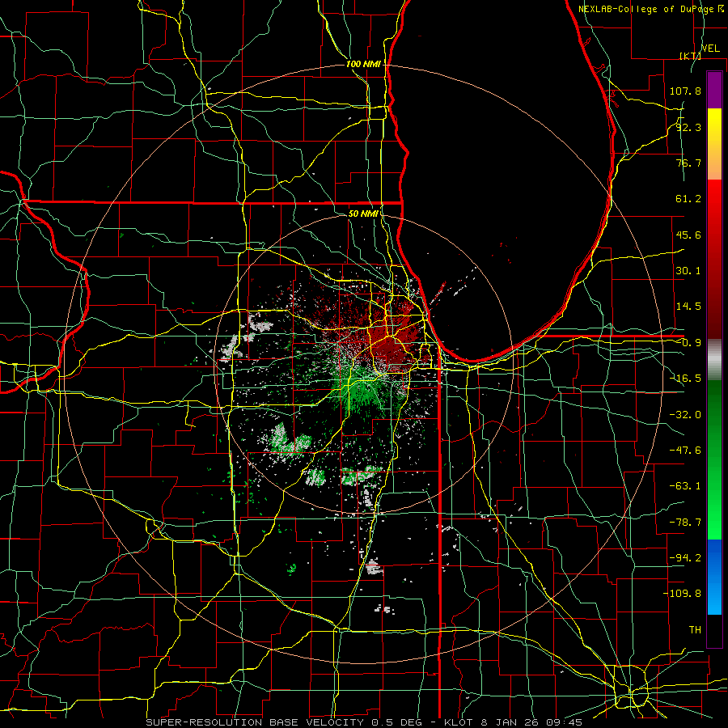Select the 107.8 knot scale value
728x728 pixels.
pyautogui.click(x=685, y=91)
